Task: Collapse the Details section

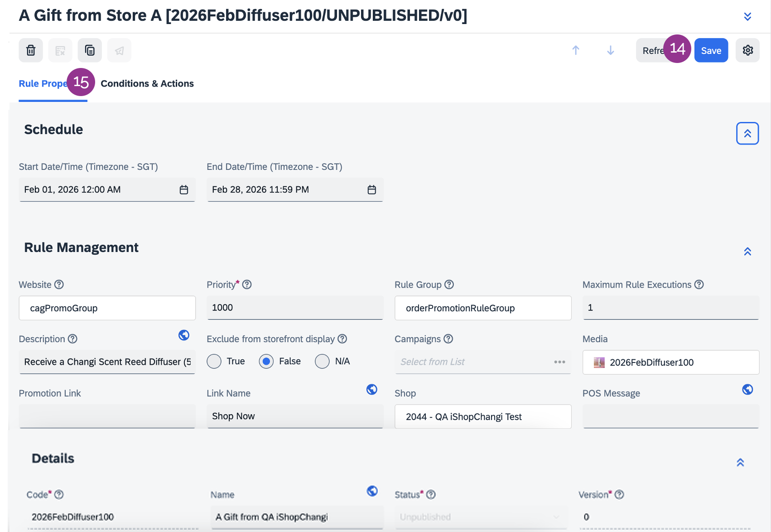Action: click(x=740, y=463)
